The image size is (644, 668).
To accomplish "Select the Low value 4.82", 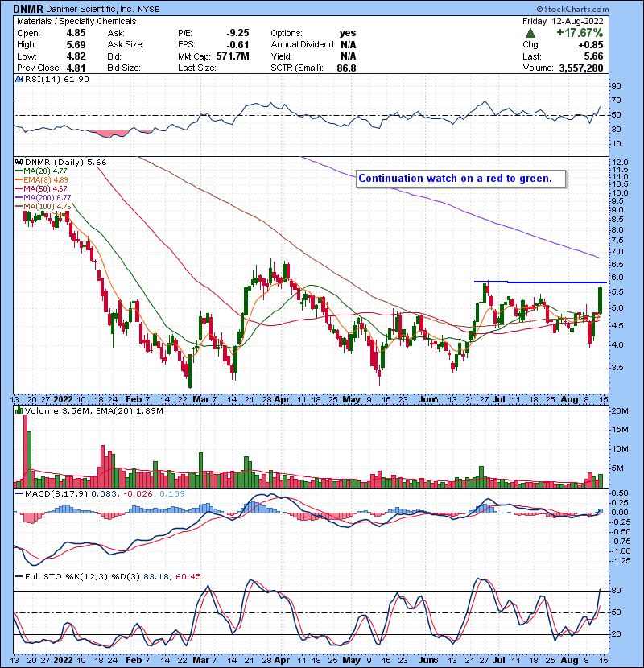I will [76, 56].
